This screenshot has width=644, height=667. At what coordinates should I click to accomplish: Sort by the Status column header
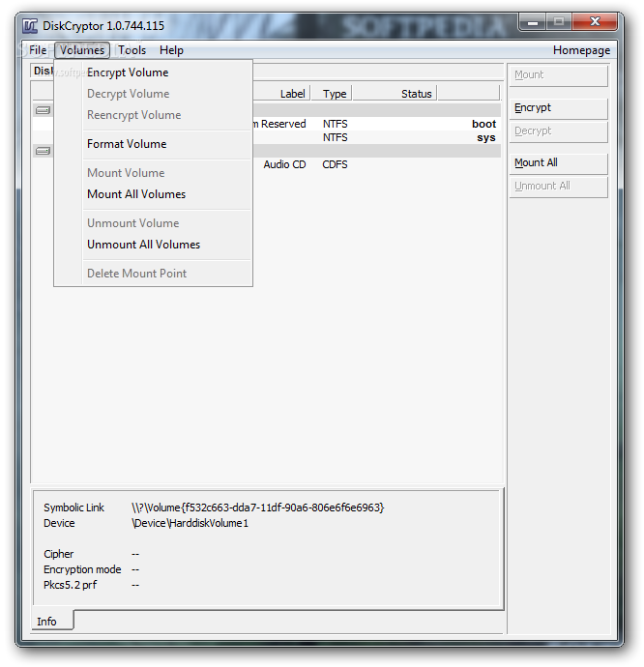tap(395, 94)
